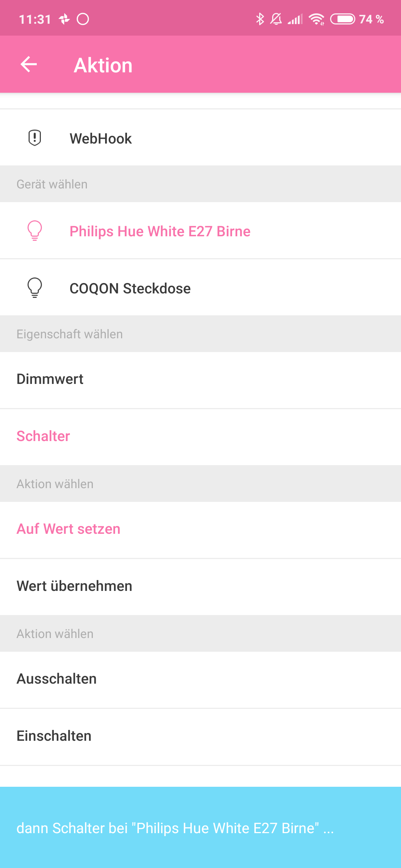Pick the Einschalten option
This screenshot has width=401, height=868.
tap(54, 736)
